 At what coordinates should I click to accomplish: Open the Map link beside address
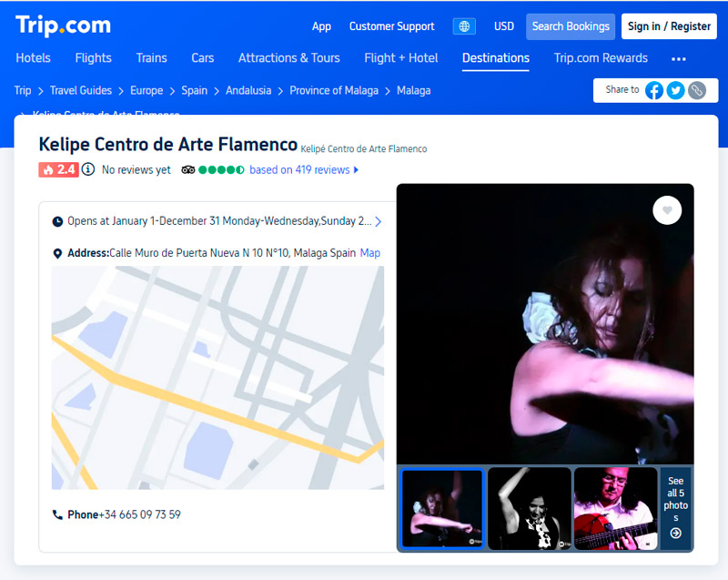(370, 253)
